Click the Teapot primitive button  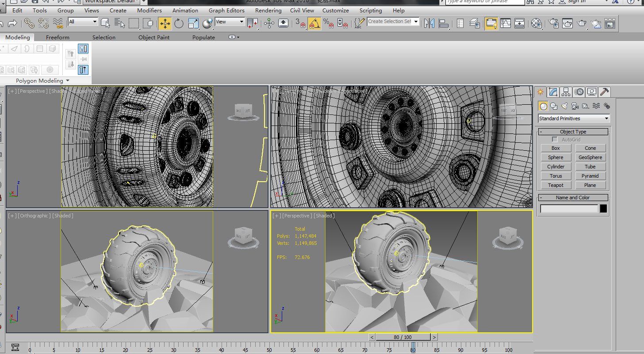click(556, 185)
